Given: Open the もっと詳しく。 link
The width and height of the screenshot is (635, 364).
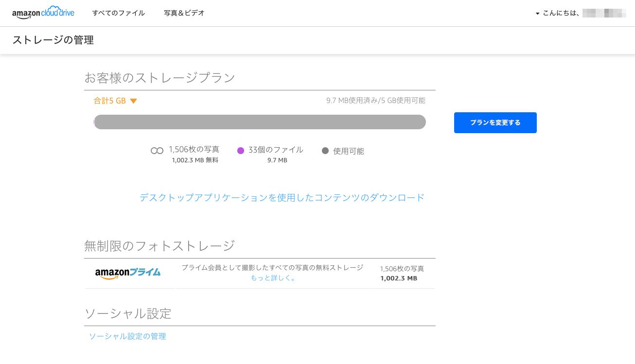Looking at the screenshot, I should coord(273,278).
